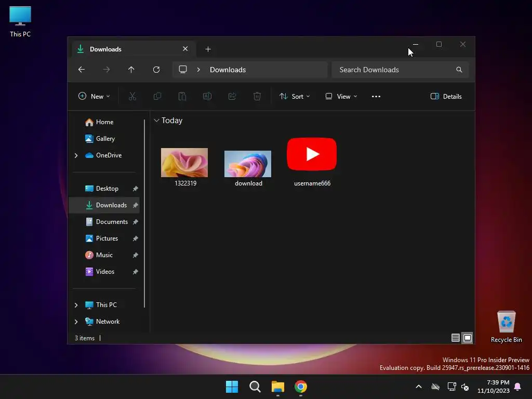Open the New item dropdown
Screen dimensions: 532x399
pyautogui.click(x=94, y=96)
